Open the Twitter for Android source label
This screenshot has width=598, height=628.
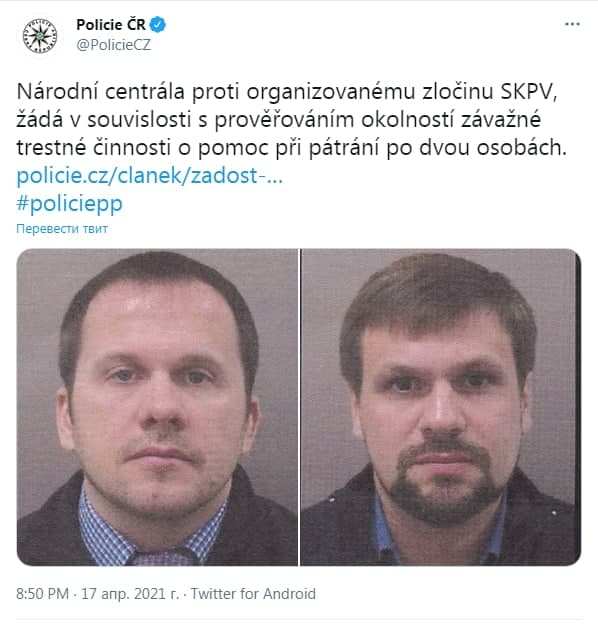click(253, 594)
